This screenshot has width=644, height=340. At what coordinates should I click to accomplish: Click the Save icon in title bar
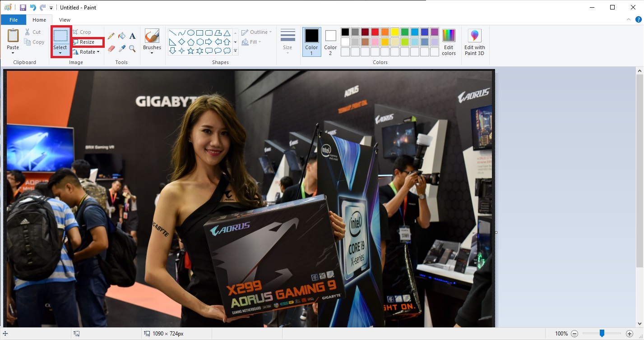[23, 8]
